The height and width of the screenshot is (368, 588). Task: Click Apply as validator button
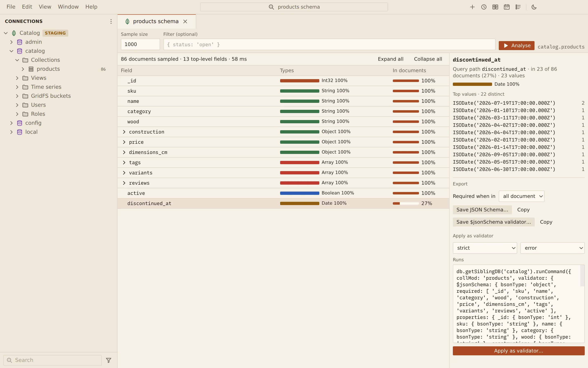click(x=519, y=351)
